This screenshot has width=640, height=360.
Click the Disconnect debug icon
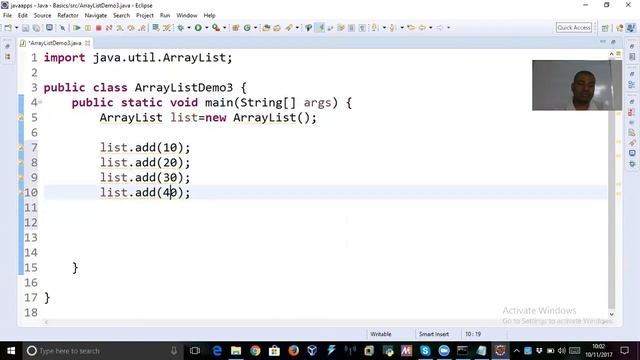[x=109, y=28]
